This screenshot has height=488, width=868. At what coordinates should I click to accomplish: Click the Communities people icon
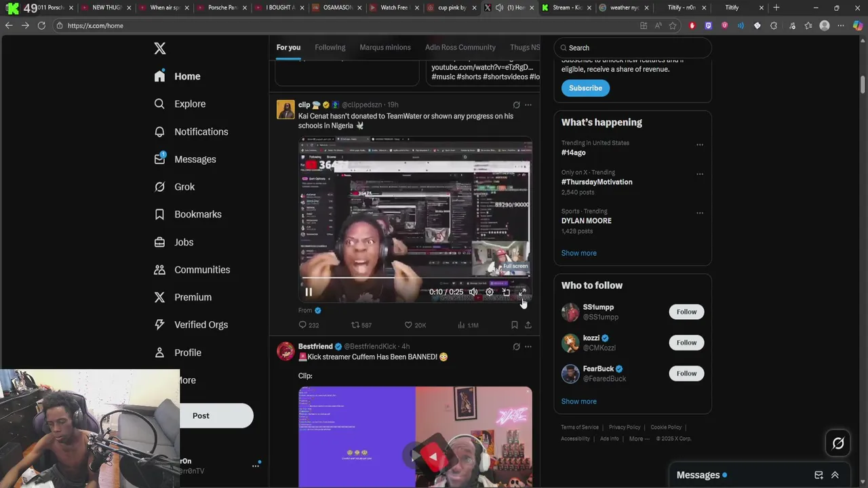click(x=159, y=270)
